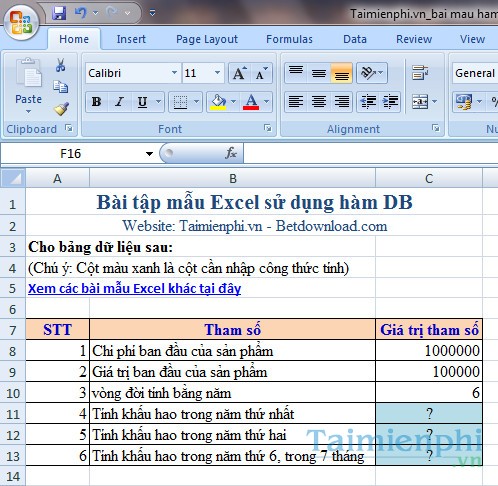Apply yellow fill color to cell
Viewport: 498px width, 486px height.
coord(218,102)
